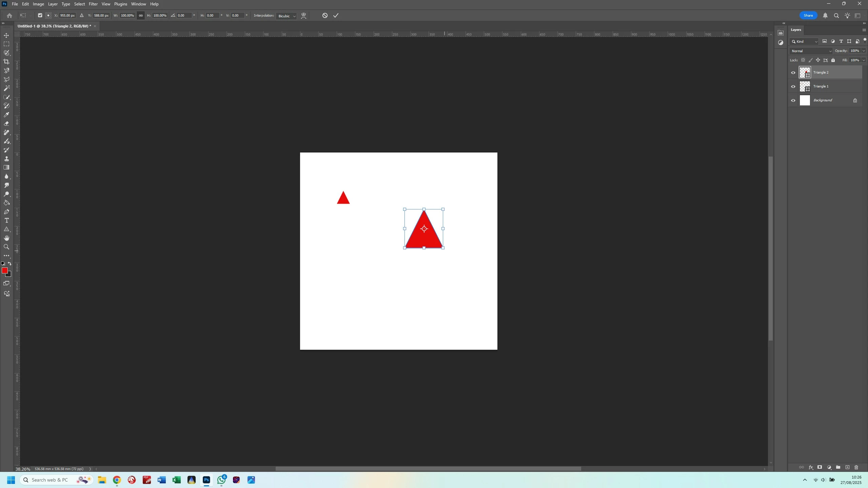This screenshot has height=488, width=868.
Task: Click the blue Share button
Action: tap(808, 16)
